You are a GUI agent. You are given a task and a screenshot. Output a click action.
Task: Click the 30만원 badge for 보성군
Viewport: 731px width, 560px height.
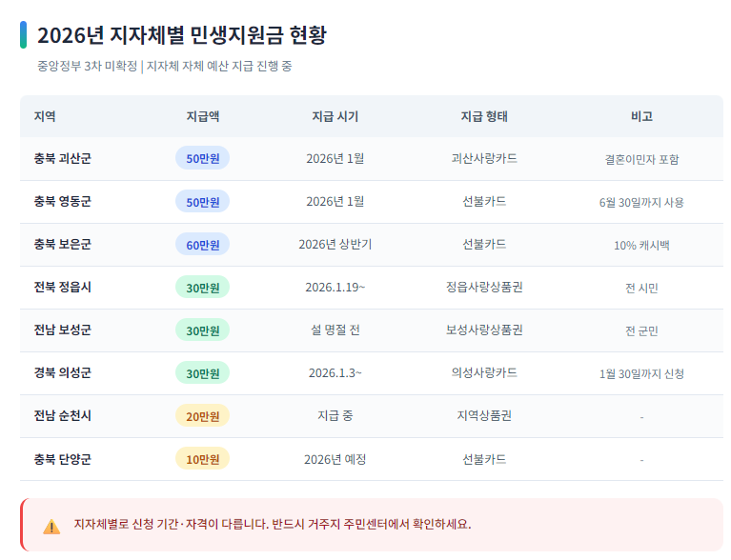[202, 330]
